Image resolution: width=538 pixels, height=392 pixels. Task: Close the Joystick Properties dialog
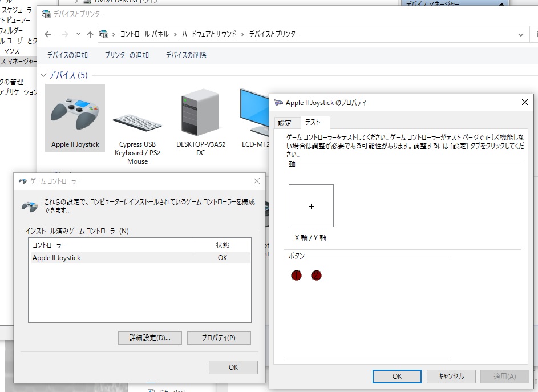click(524, 102)
